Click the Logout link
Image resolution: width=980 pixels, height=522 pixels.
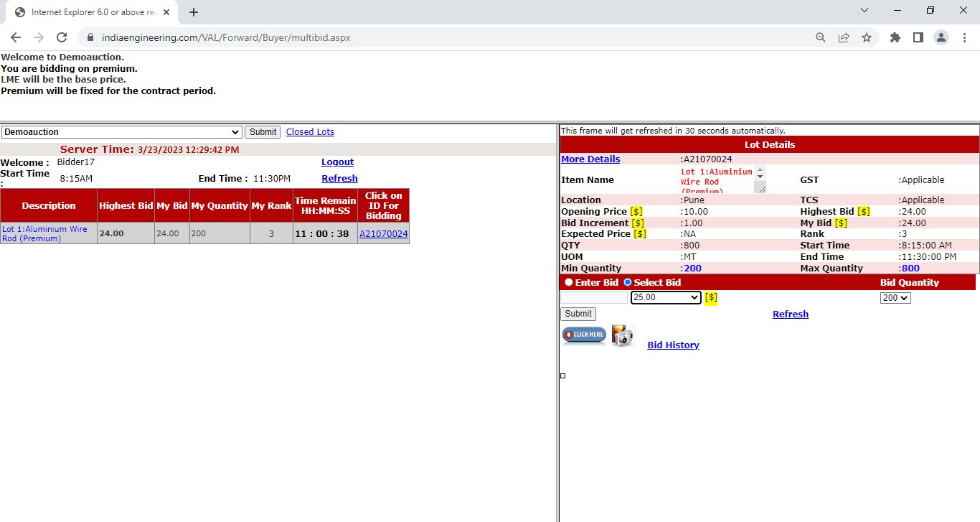[x=337, y=162]
